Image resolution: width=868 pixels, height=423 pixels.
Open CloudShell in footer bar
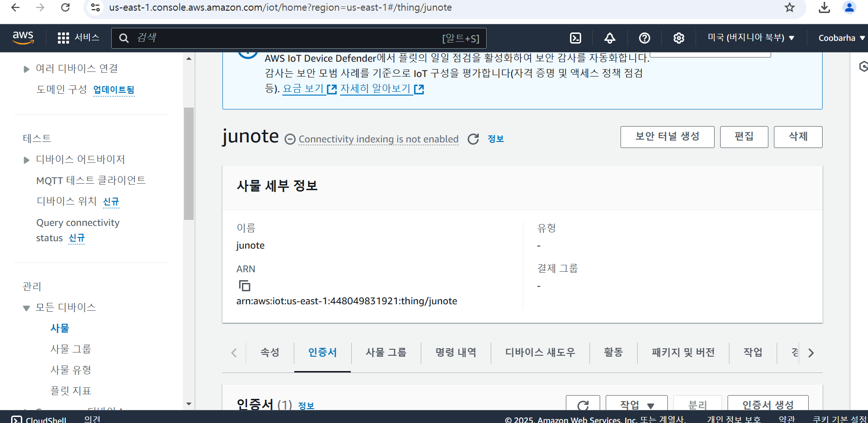coord(39,419)
